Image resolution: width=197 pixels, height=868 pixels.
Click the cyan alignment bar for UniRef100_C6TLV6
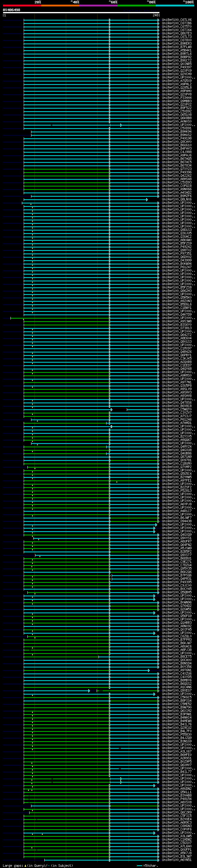point(91,20)
